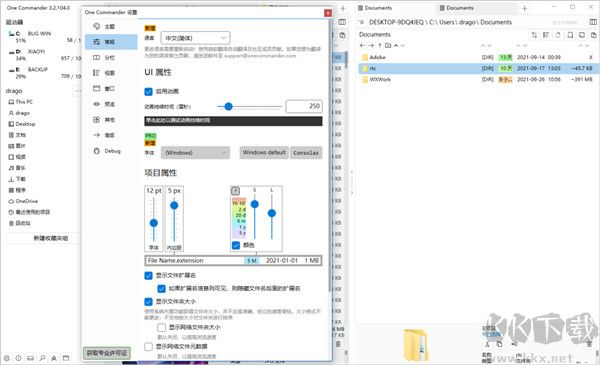Switch to the second Documents tab
The height and width of the screenshot is (365, 600).
pyautogui.click(x=457, y=8)
